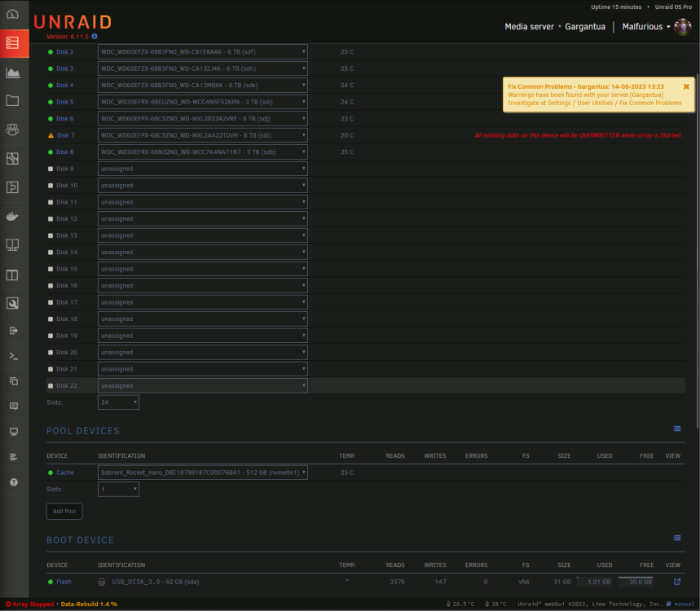Click the Array Stopped status in footer
Image resolution: width=700 pixels, height=611 pixels.
click(30, 604)
